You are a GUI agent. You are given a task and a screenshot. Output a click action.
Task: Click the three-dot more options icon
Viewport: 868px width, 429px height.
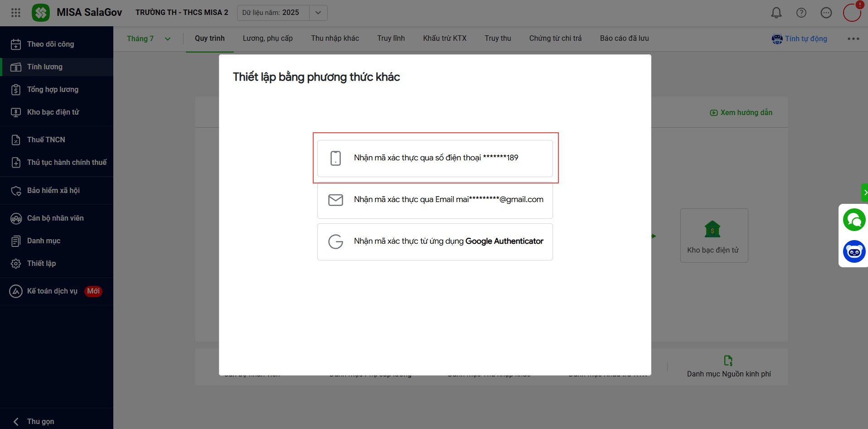pos(853,39)
